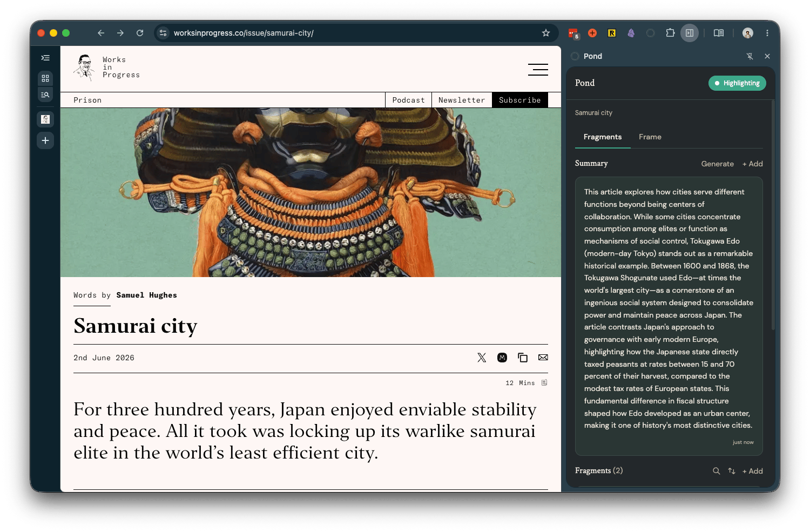This screenshot has height=532, width=810.
Task: Go forward with the browser forward arrow
Action: 120,33
